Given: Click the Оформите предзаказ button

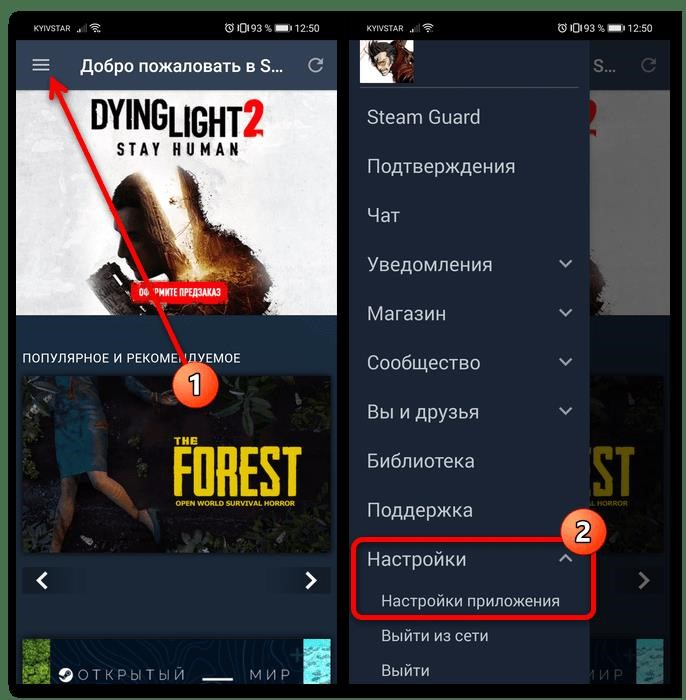Looking at the screenshot, I should (179, 292).
